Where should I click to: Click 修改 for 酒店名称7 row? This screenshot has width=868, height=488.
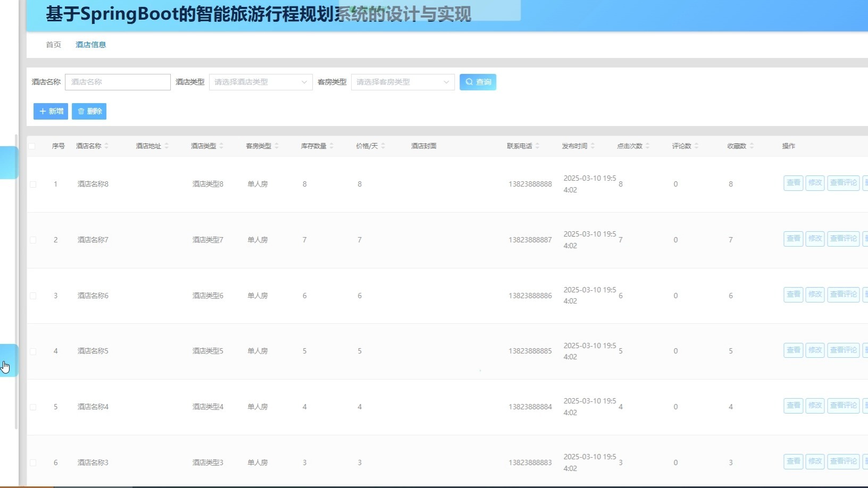click(815, 239)
